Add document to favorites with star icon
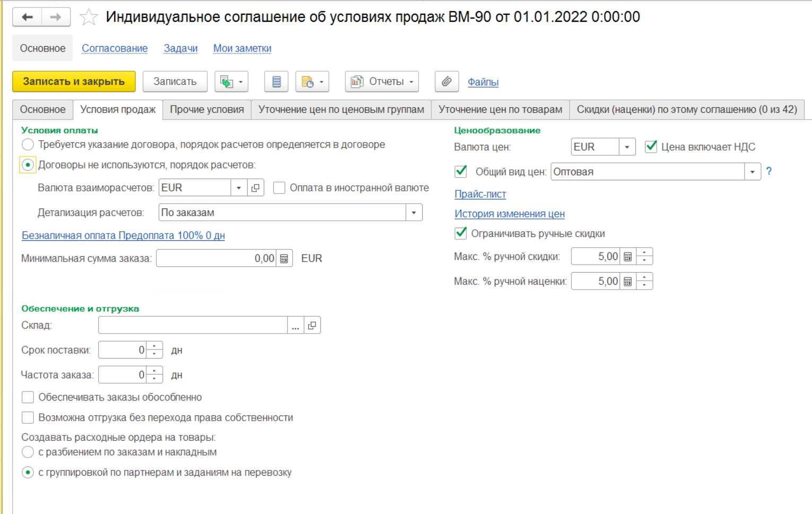The image size is (812, 514). coord(89,18)
